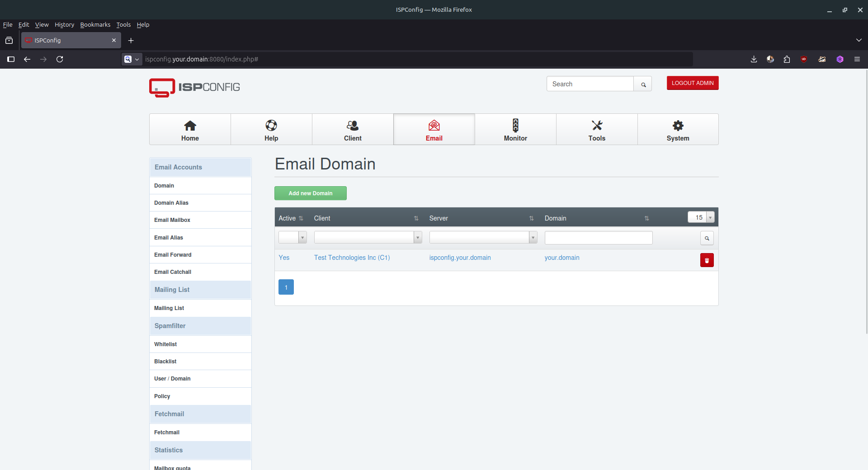Focus the Domain filter text field
Screen dimensions: 868x470
point(599,238)
